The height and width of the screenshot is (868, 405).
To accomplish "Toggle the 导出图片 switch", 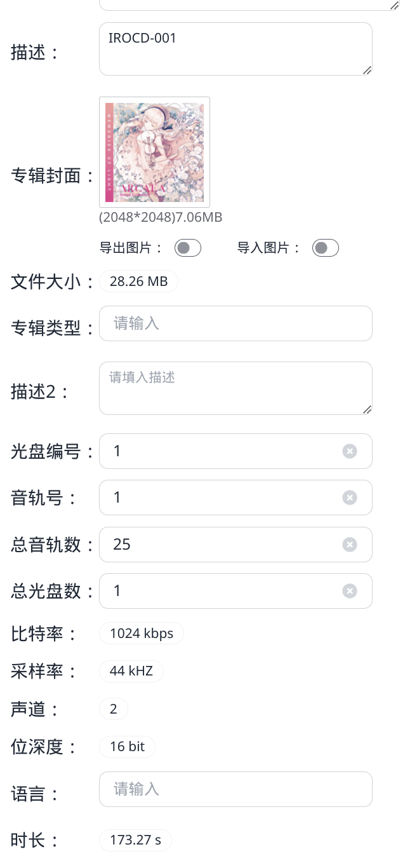I will point(188,248).
